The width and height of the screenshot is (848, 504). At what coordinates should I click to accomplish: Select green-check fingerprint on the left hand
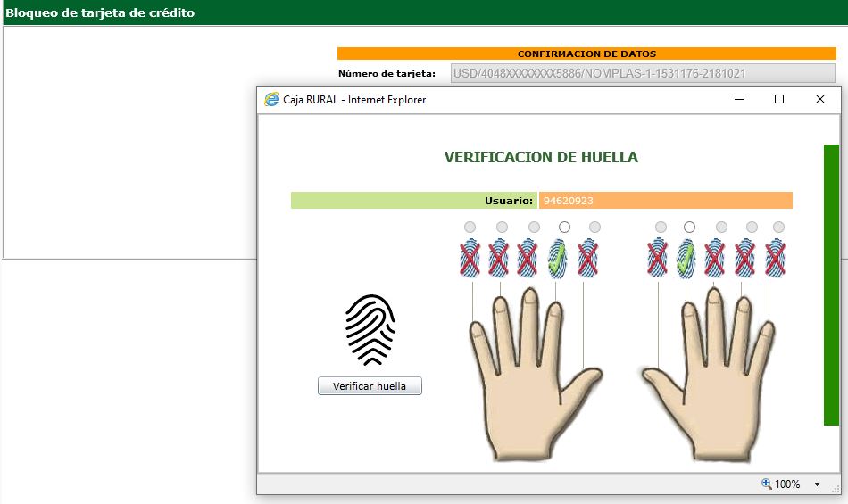tap(557, 257)
